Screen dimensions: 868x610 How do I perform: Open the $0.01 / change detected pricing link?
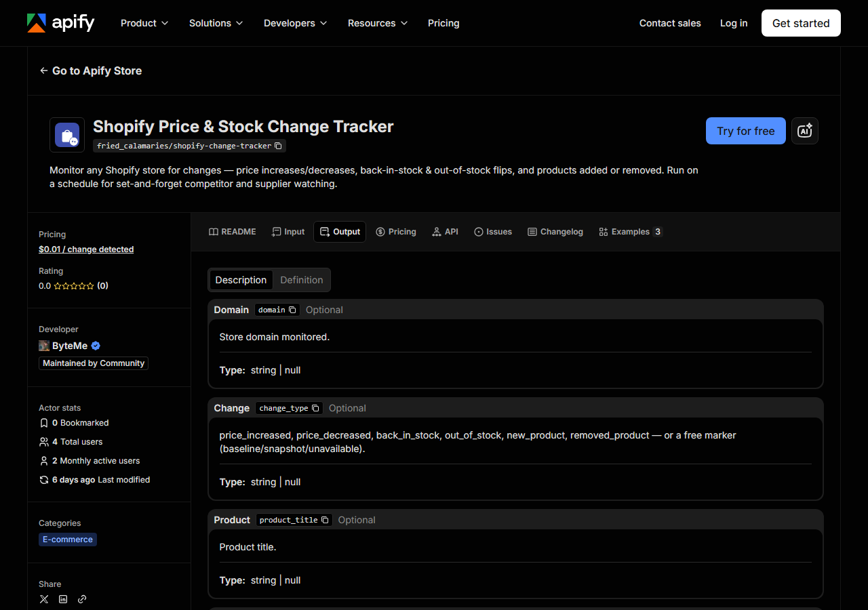pos(86,249)
